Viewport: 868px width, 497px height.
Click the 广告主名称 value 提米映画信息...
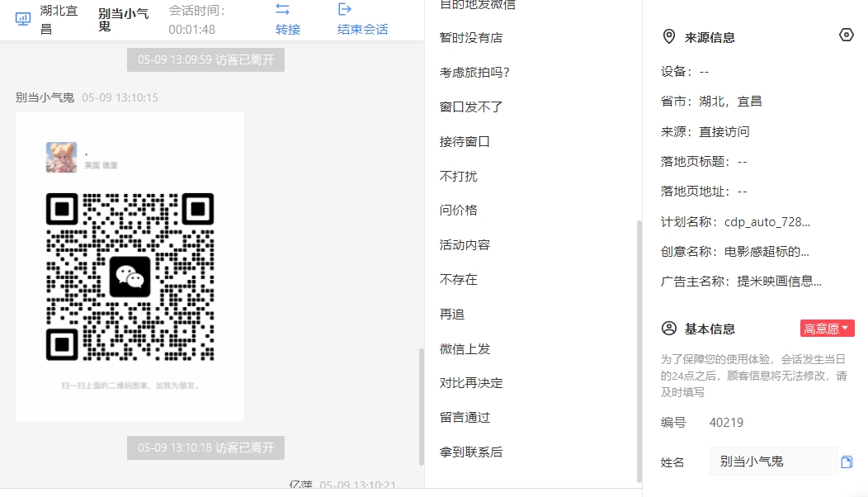click(780, 281)
